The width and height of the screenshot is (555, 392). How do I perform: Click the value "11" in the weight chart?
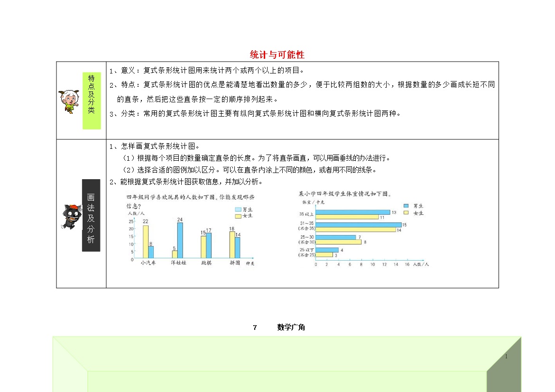[382, 218]
